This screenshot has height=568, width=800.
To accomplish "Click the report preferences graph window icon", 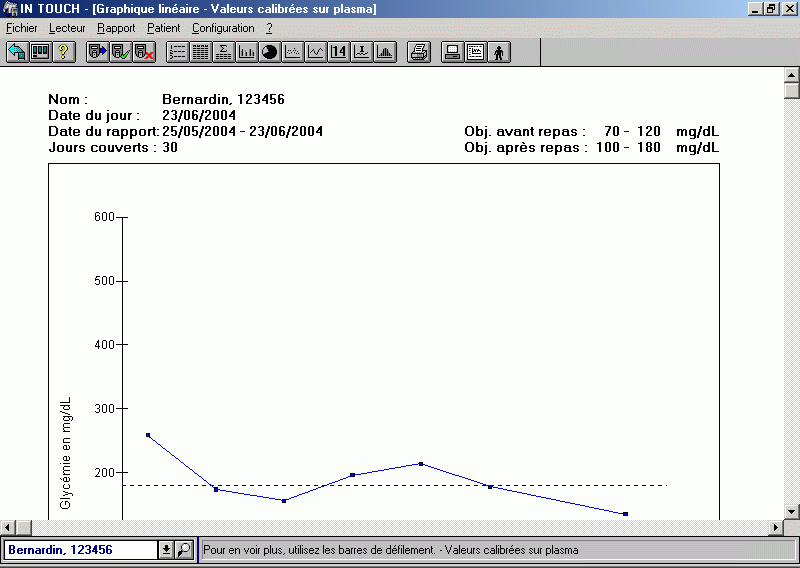I will pos(476,52).
